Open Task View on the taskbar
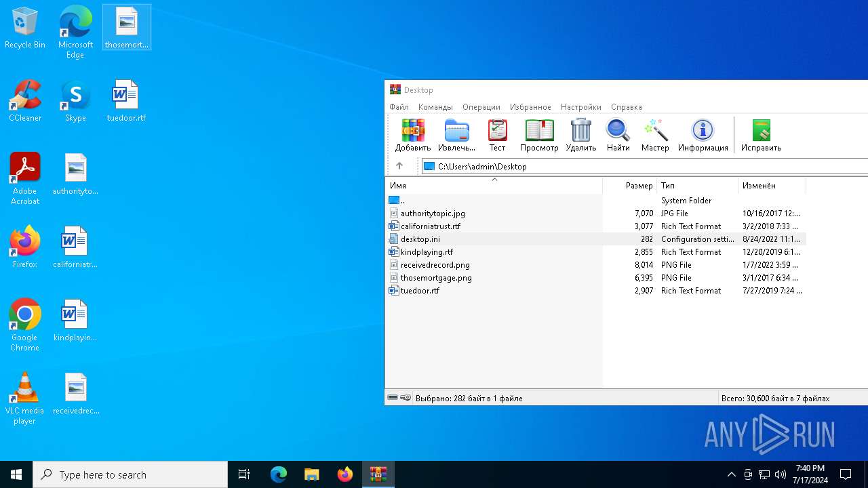Screen dimensions: 868x488 (x=244, y=474)
